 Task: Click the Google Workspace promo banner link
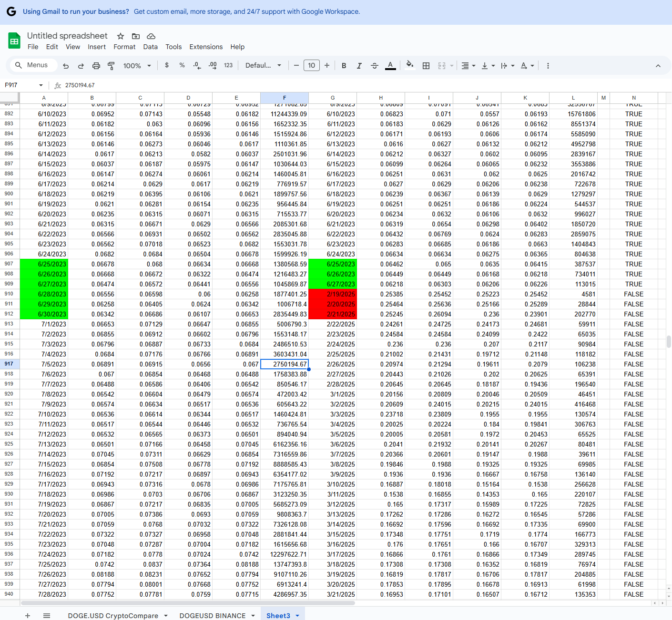[x=246, y=11]
